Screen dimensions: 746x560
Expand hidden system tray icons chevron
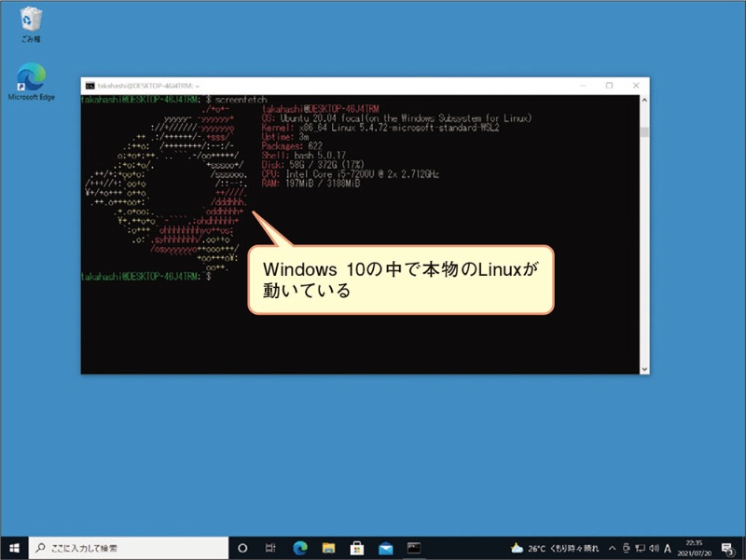pos(610,547)
